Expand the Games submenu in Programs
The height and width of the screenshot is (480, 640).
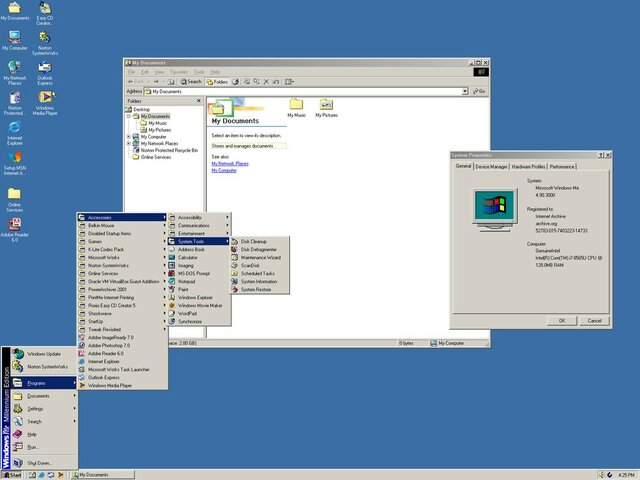pyautogui.click(x=122, y=242)
